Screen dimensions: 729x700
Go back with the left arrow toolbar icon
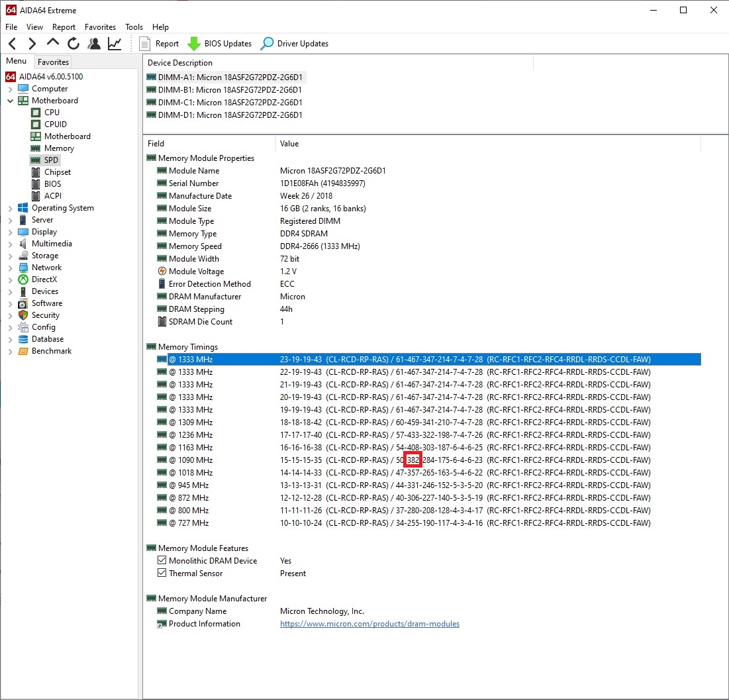coord(13,44)
